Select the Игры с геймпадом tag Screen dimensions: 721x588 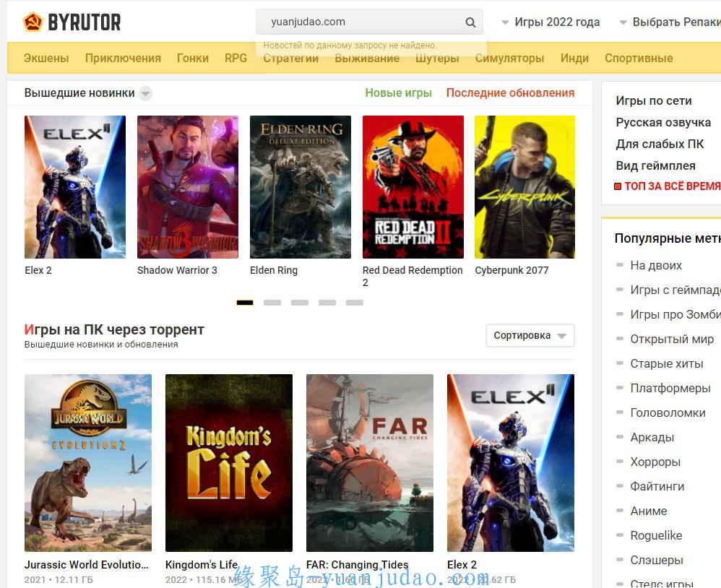[x=675, y=290]
